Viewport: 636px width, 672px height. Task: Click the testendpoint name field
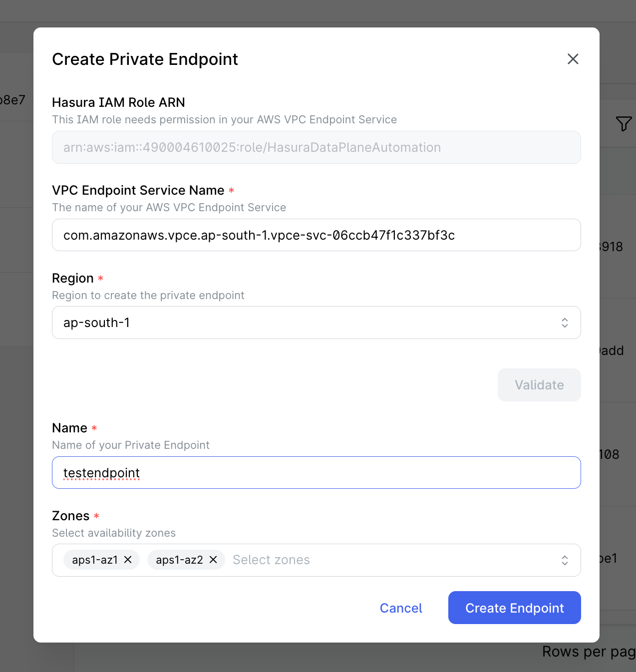[x=316, y=472]
